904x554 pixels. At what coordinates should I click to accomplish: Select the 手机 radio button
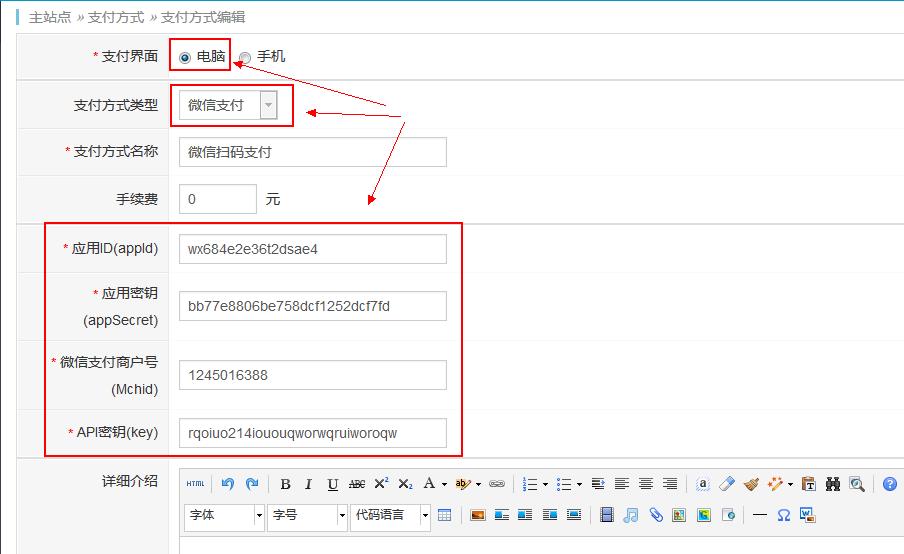(245, 57)
